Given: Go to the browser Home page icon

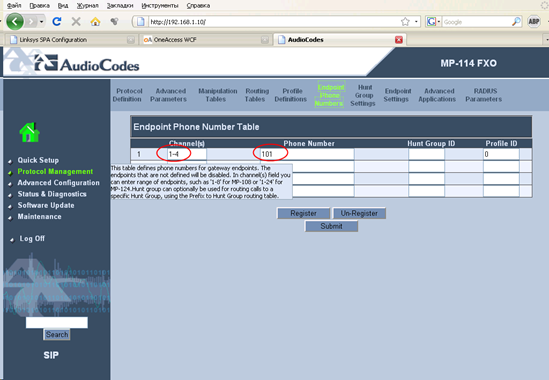Looking at the screenshot, I should click(x=95, y=22).
